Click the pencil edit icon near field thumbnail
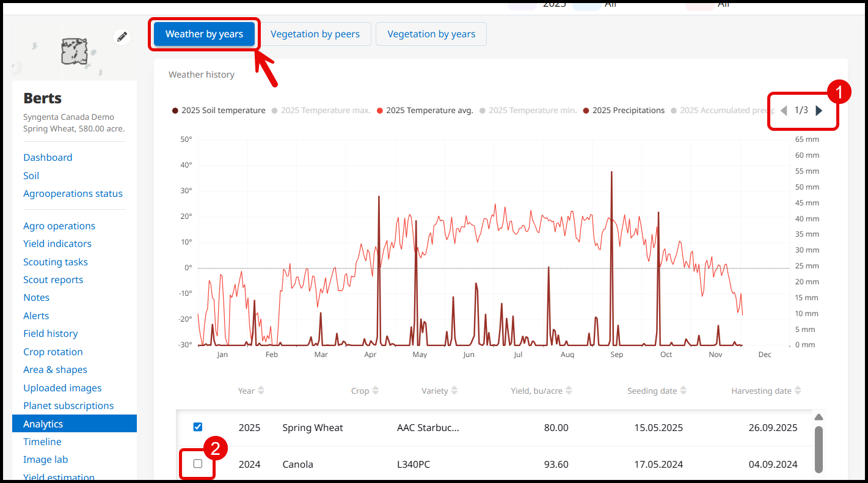Image resolution: width=868 pixels, height=483 pixels. pos(122,37)
